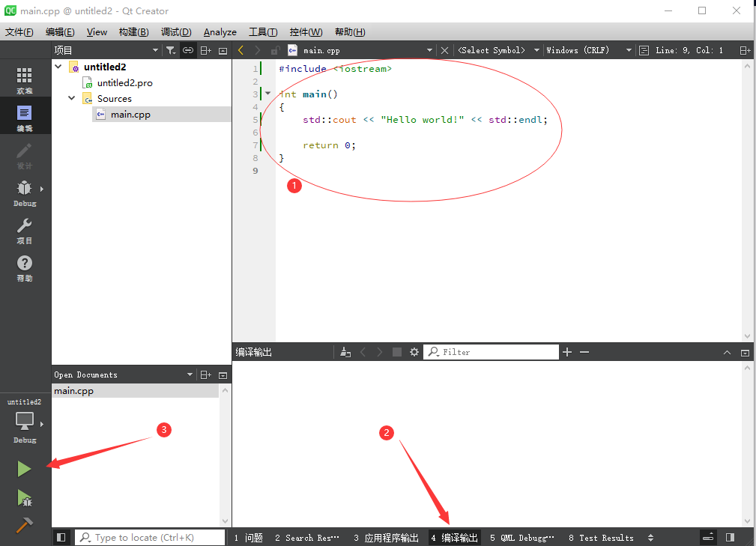Maximize the compile output pane

[727, 353]
